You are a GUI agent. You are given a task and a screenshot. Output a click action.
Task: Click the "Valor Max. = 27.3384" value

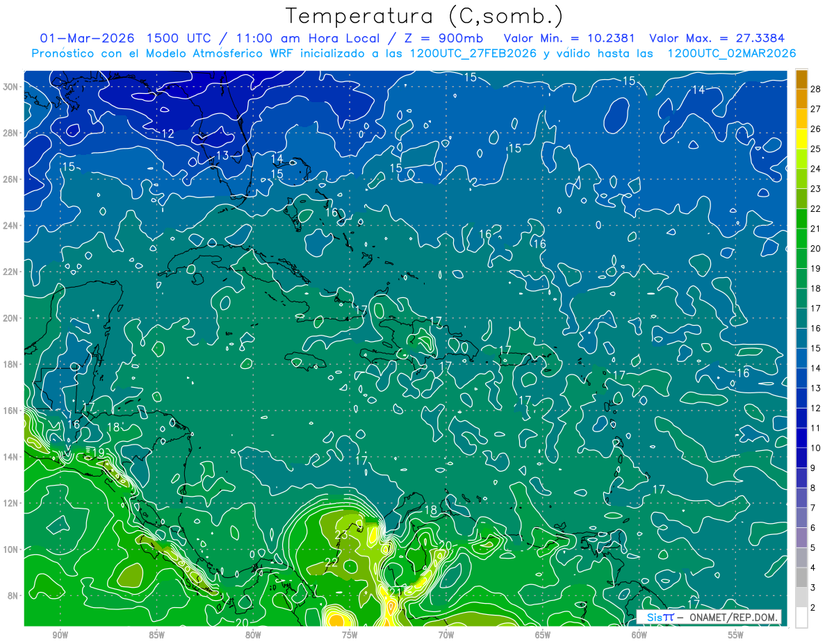(x=717, y=38)
